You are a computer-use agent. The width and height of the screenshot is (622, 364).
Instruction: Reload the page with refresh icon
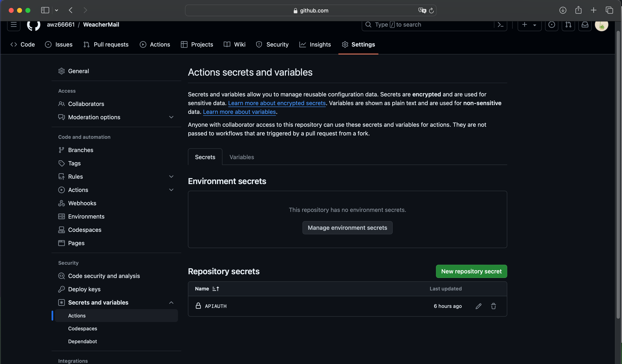coord(431,10)
